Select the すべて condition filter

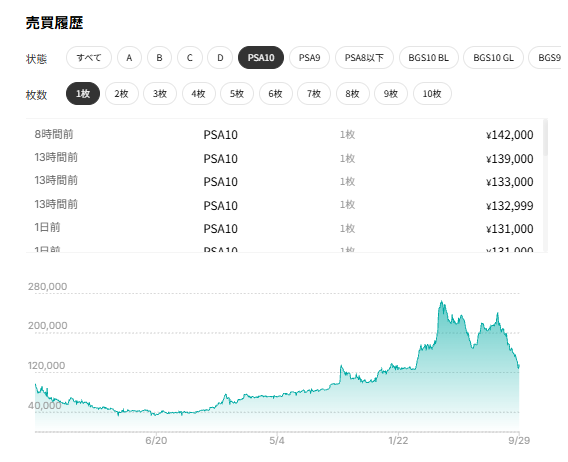tap(89, 58)
